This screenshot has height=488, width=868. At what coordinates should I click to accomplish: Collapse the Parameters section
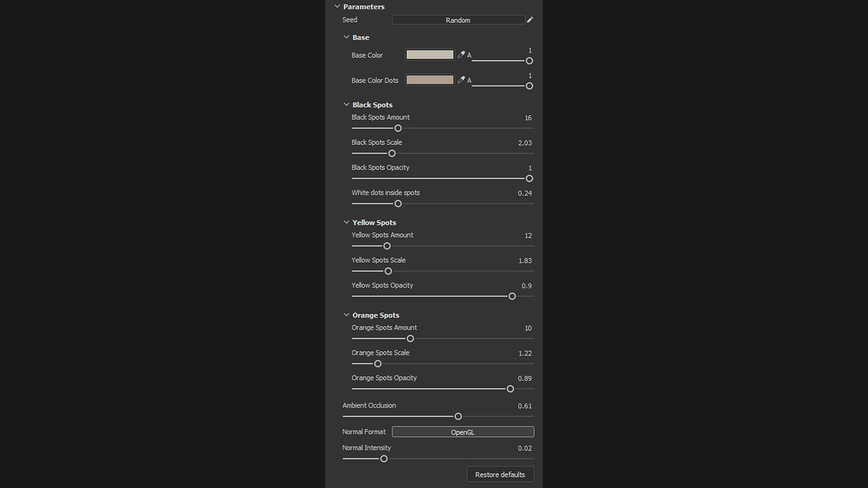coord(337,6)
